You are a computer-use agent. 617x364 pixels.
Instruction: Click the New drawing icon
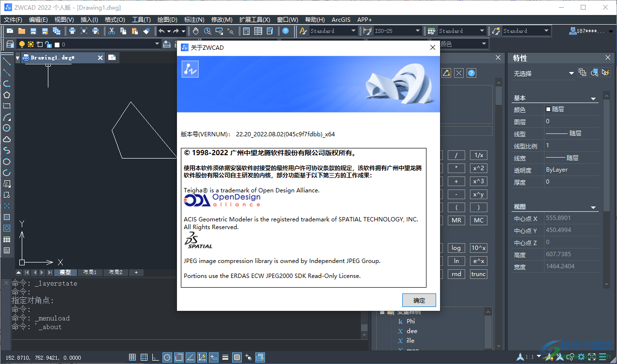(10, 31)
